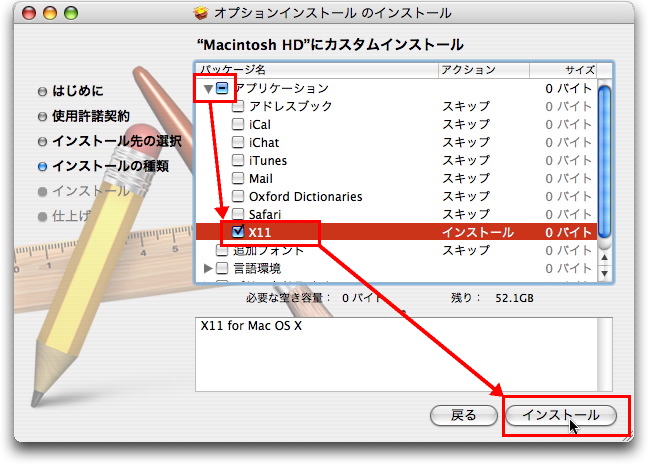Viewport: 648px width, 465px height.
Task: Click the インストール先の選択 step in sidebar
Action: coord(117,141)
